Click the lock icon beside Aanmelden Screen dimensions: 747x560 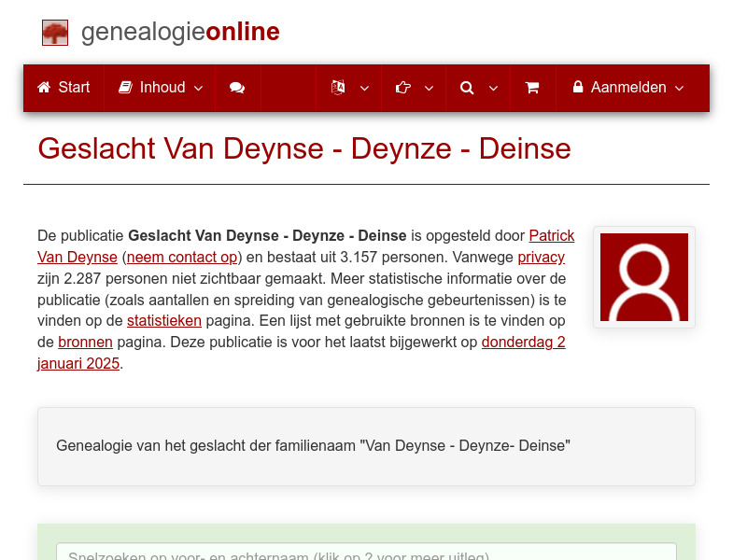pyautogui.click(x=581, y=88)
